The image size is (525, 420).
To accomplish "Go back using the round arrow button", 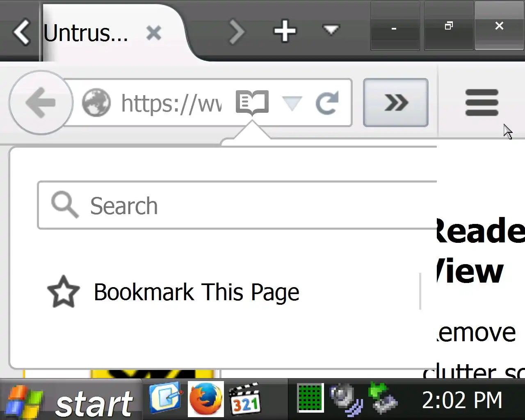I will point(41,103).
